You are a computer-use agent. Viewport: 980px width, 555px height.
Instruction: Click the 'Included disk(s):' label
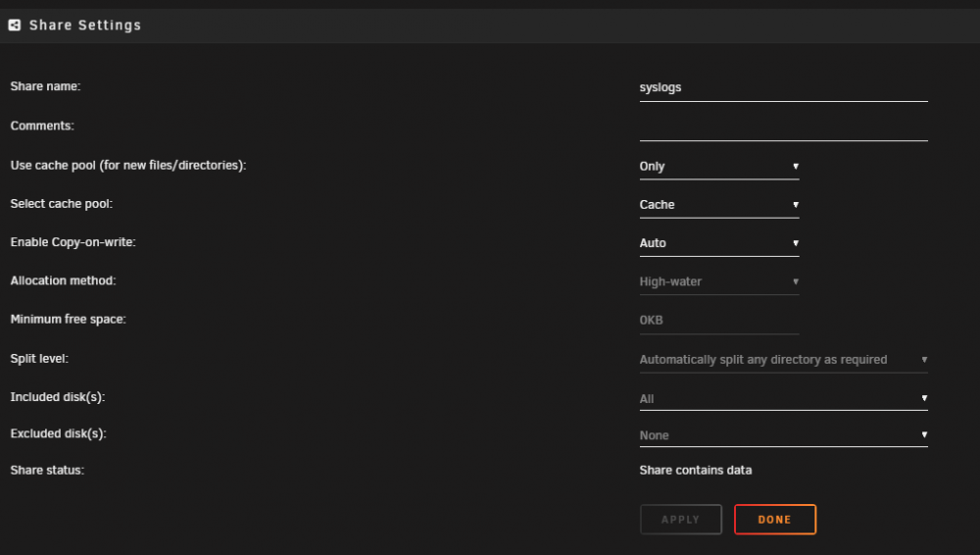pyautogui.click(x=58, y=397)
